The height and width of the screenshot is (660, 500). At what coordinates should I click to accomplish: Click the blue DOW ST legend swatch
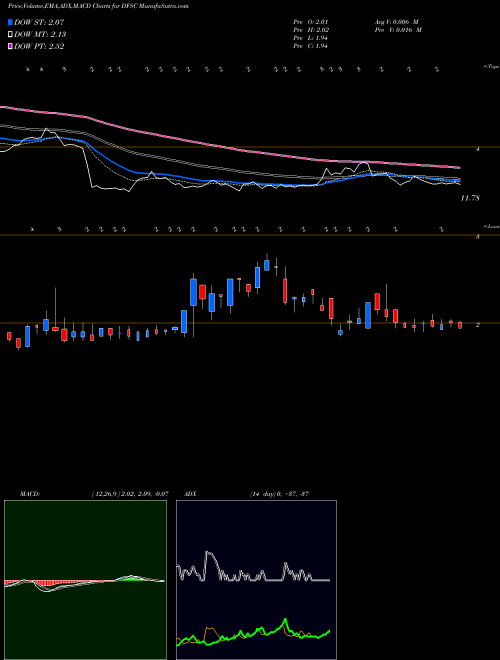[10, 22]
